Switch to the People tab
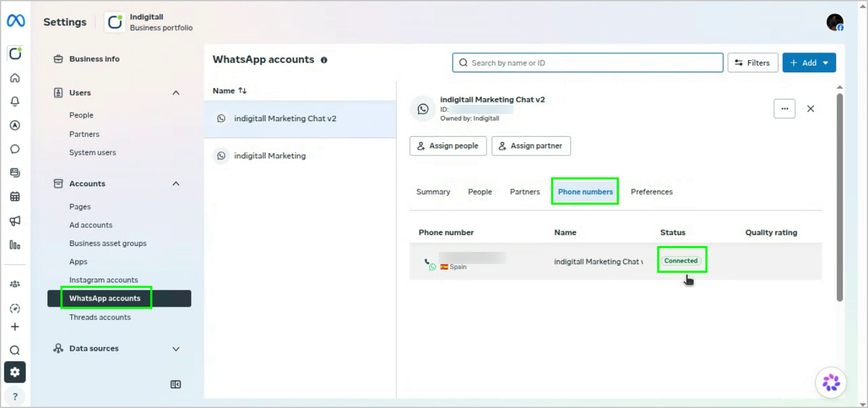This screenshot has width=868, height=408. (480, 192)
